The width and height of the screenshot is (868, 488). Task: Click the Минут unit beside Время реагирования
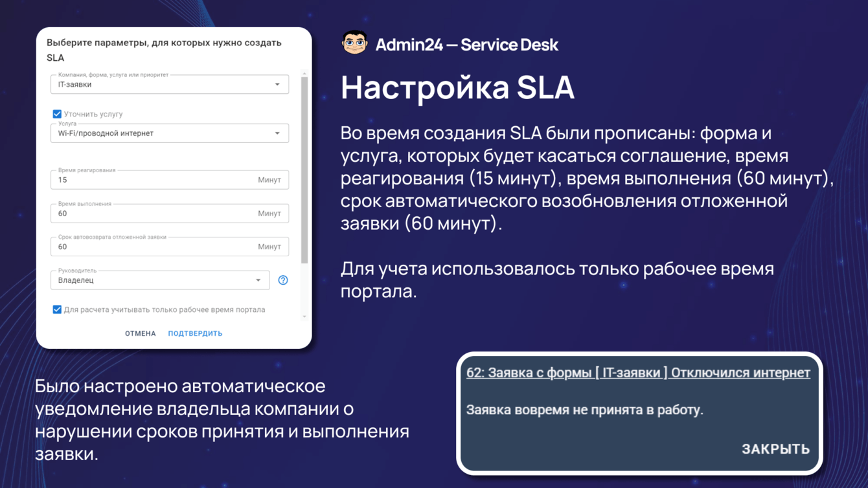pyautogui.click(x=269, y=180)
